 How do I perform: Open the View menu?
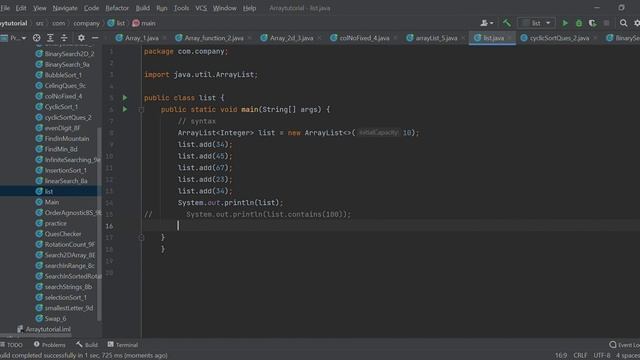tap(40, 8)
